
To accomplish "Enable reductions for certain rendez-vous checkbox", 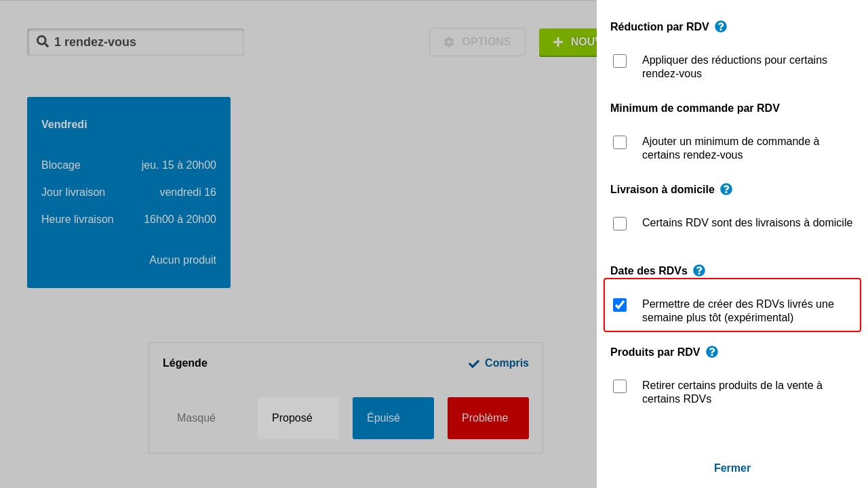I will [x=620, y=61].
